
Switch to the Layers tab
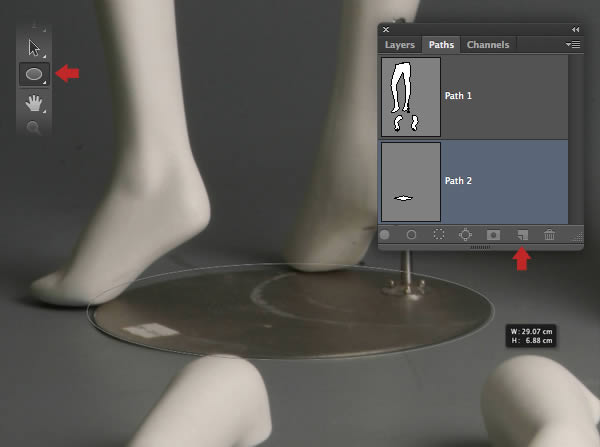tap(400, 45)
